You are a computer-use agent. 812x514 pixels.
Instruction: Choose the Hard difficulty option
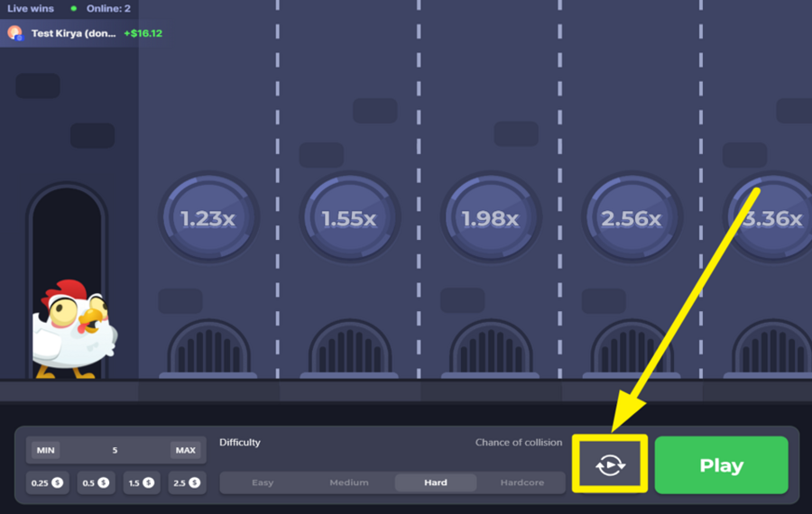[x=436, y=482]
